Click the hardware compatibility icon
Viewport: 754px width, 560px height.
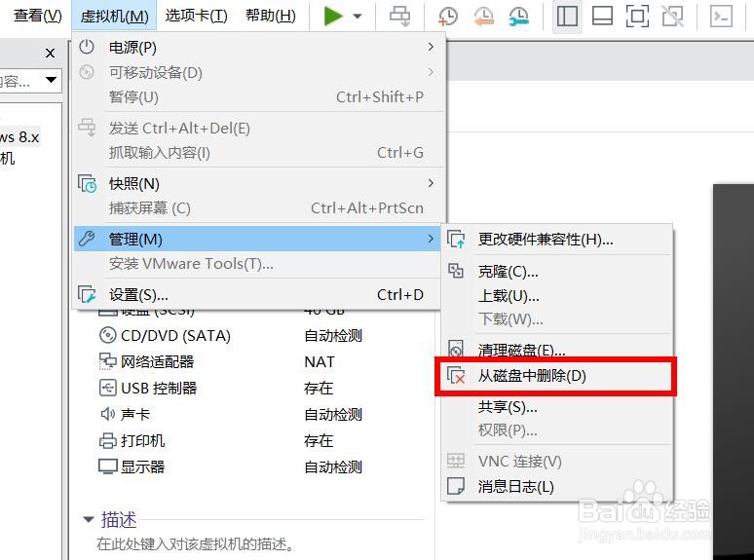[x=456, y=239]
